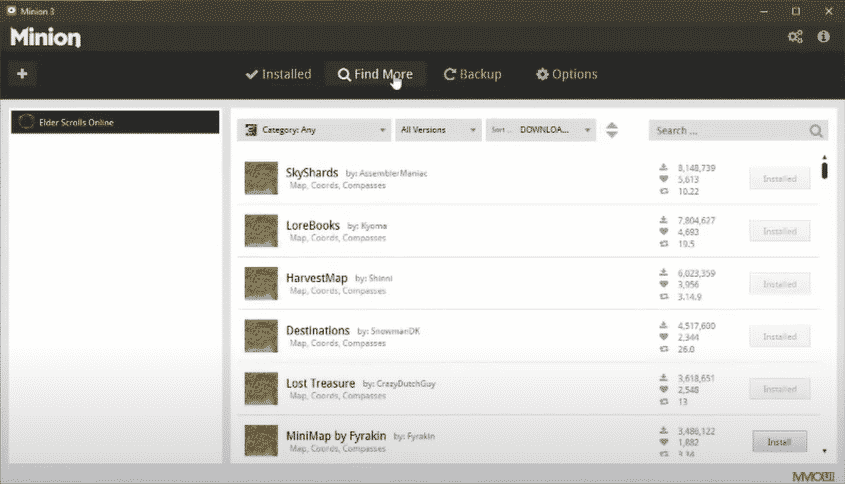Click author Kyoma next to LoreBooks
Viewport: 845px width, 484px height.
[373, 226]
